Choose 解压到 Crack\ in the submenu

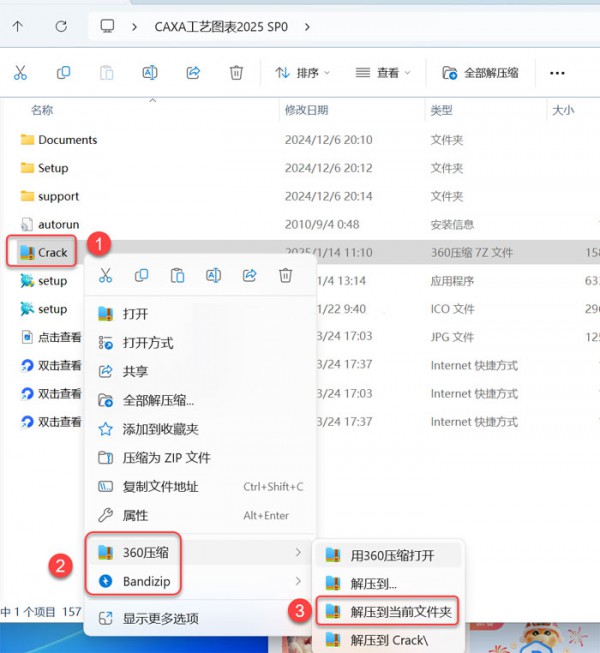(389, 640)
